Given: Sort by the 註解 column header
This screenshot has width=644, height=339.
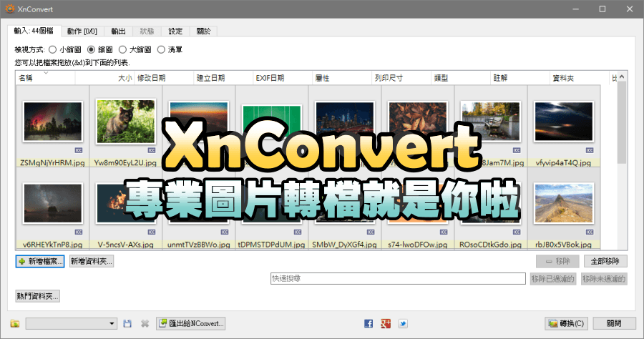Looking at the screenshot, I should coord(520,78).
